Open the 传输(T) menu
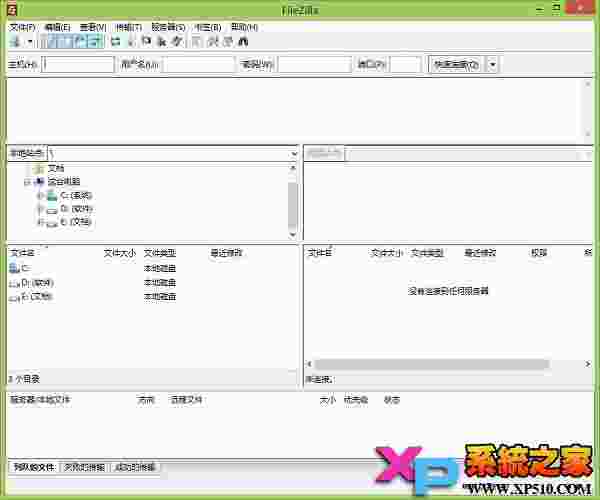The image size is (600, 500). pyautogui.click(x=129, y=27)
